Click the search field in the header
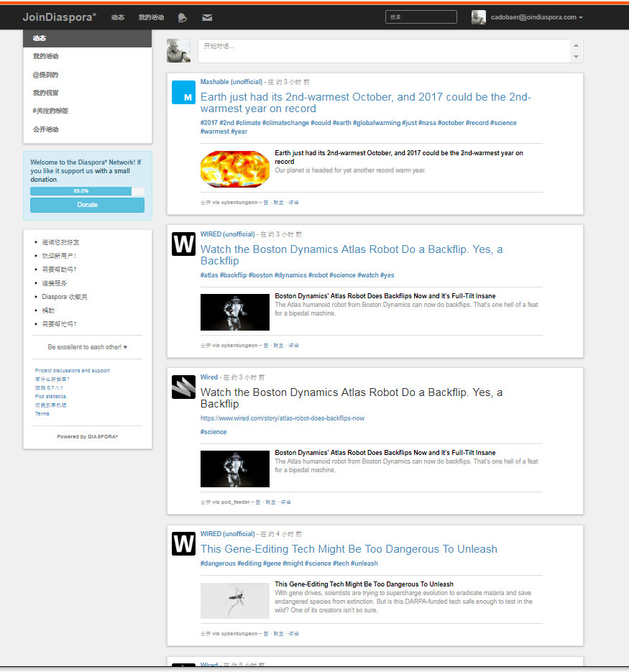 (421, 17)
